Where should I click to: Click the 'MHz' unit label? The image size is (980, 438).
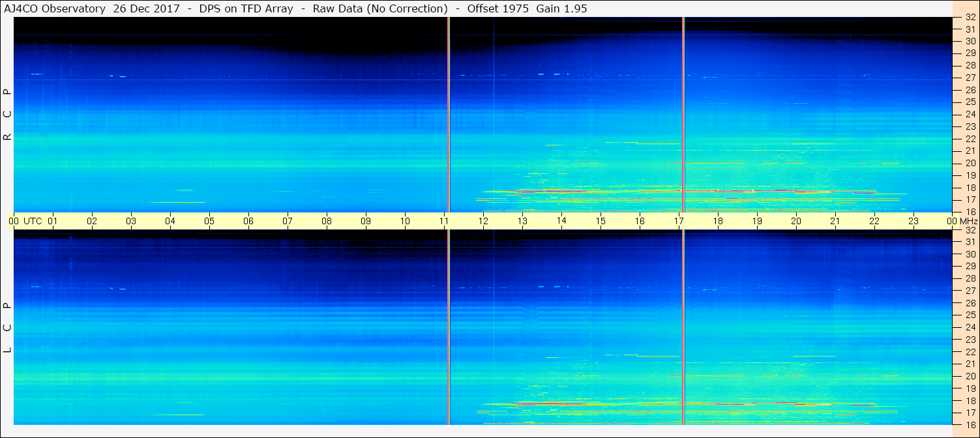[969, 221]
